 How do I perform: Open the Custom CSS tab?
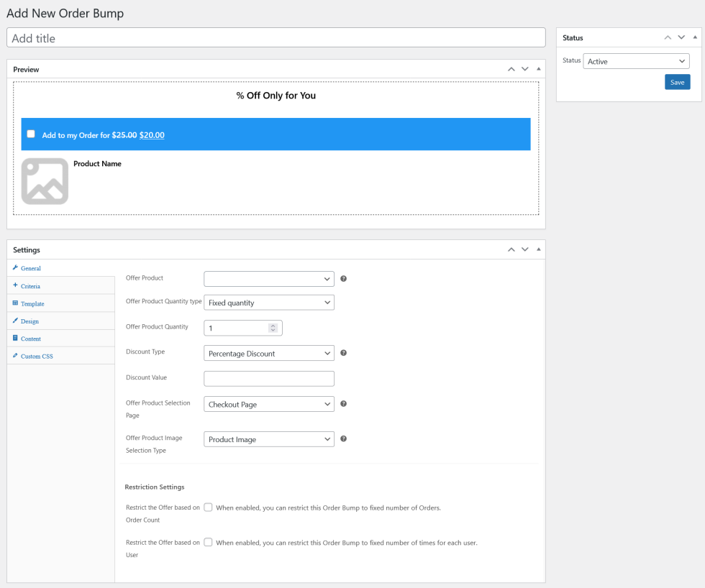pos(36,357)
